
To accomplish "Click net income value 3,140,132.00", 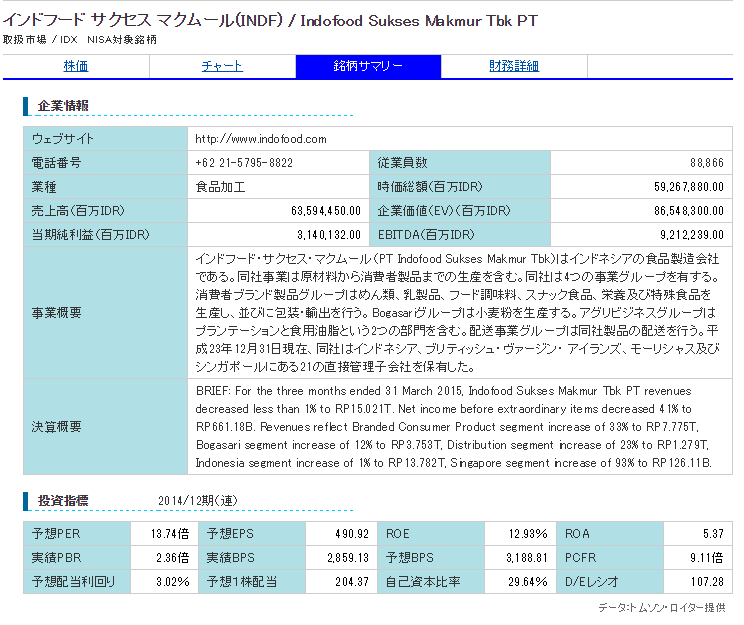I will (x=329, y=235).
